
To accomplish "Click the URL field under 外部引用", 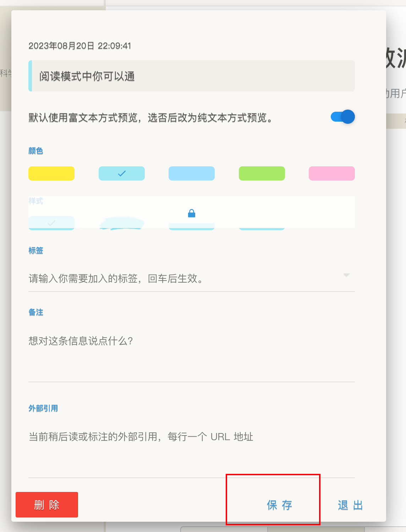I will pyautogui.click(x=142, y=437).
